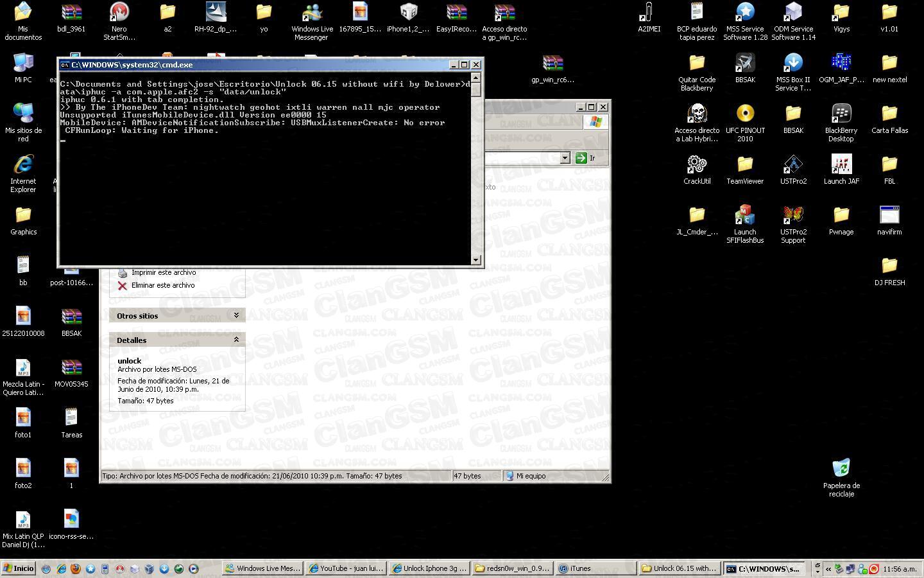Image resolution: width=924 pixels, height=578 pixels.
Task: Switch to Windows Live Messenger taskbar item
Action: tap(262, 568)
